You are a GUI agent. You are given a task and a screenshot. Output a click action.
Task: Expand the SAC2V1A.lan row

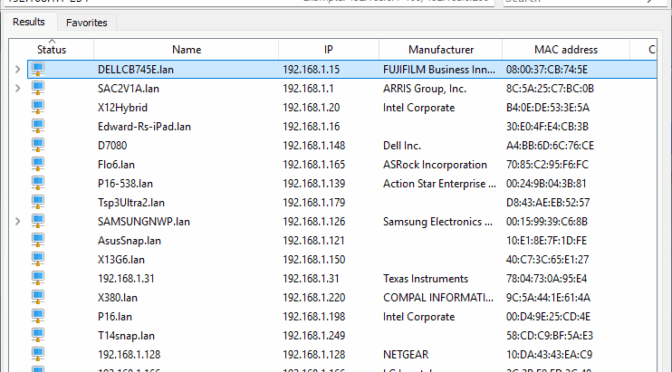tap(18, 88)
